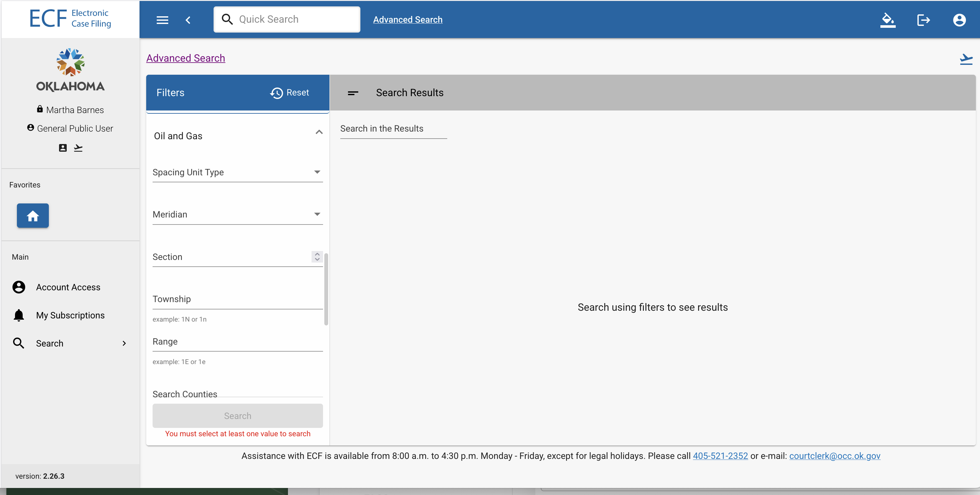Click the 'General Public User' role text

point(75,129)
